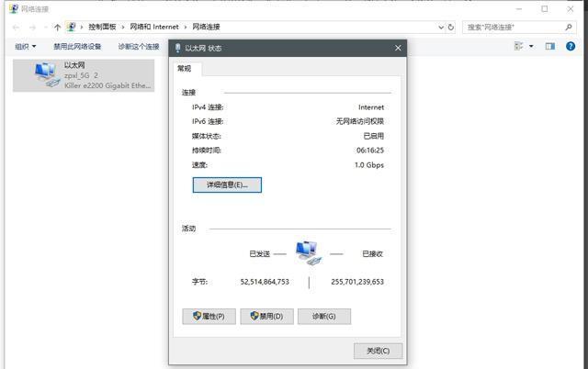Click the back navigation arrow

tap(17, 28)
